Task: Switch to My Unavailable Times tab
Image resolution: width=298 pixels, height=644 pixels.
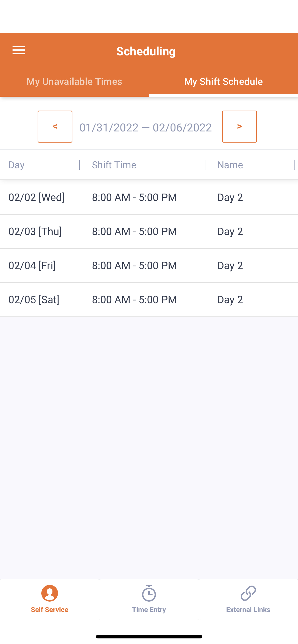Action: pos(74,82)
